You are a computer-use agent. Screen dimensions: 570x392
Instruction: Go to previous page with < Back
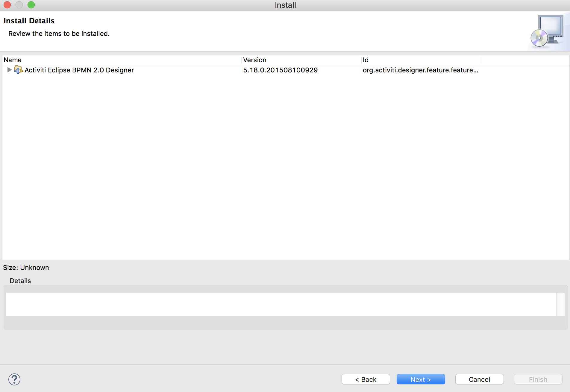click(366, 379)
